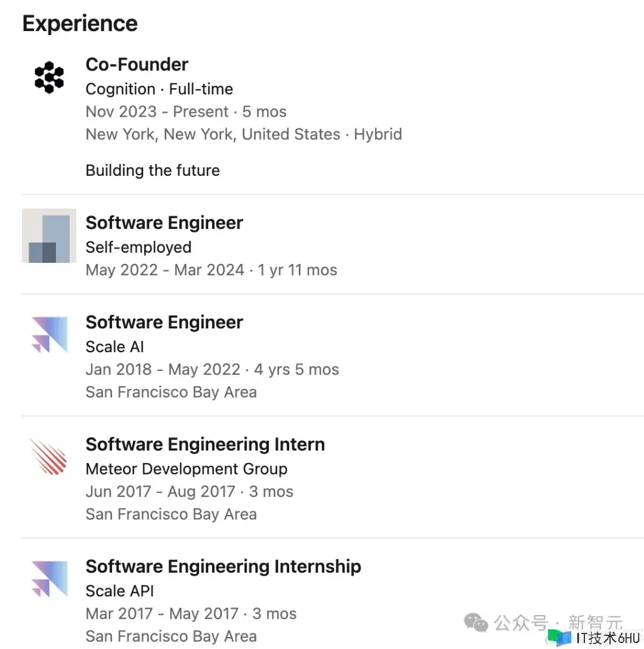
Task: Click the Jan 2018 - May 2022 date range
Action: point(163,369)
